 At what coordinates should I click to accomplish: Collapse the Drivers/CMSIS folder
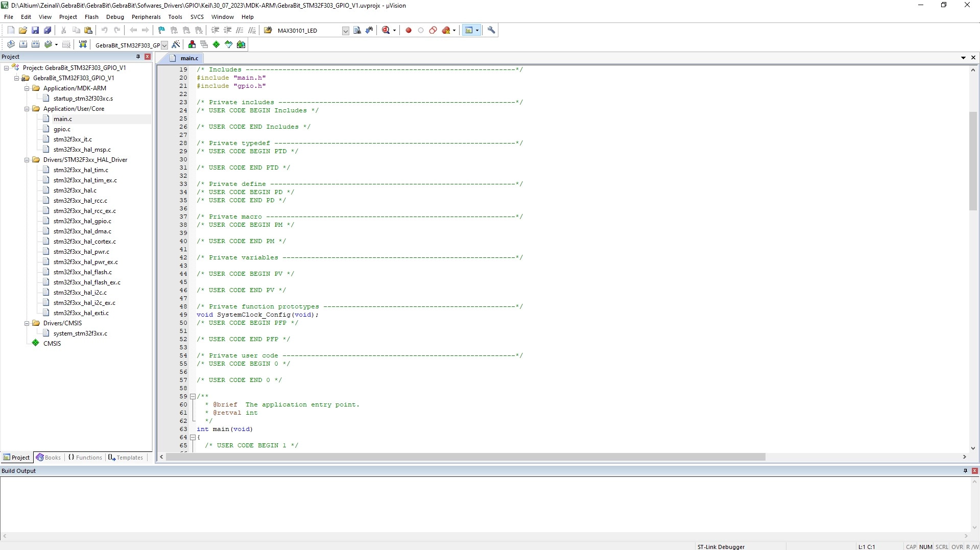(27, 323)
